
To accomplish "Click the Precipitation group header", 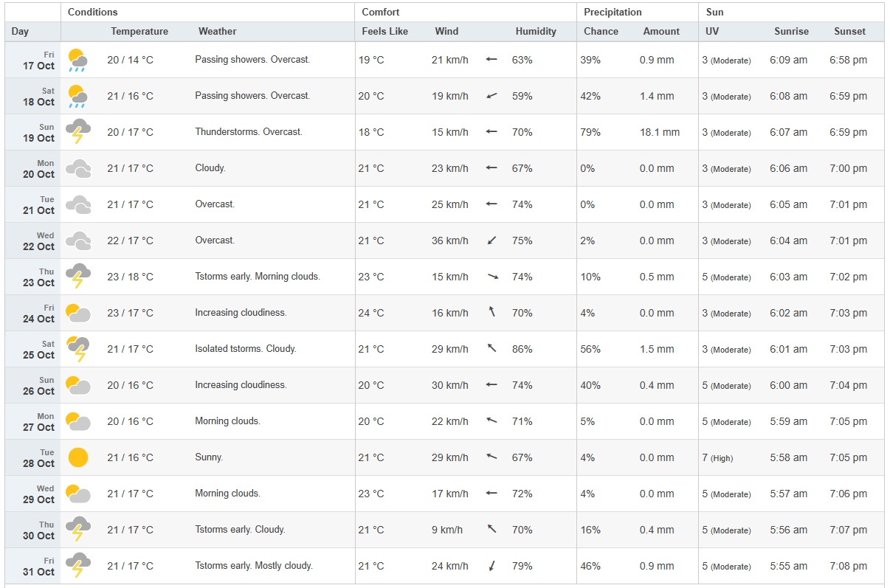I will 613,13.
